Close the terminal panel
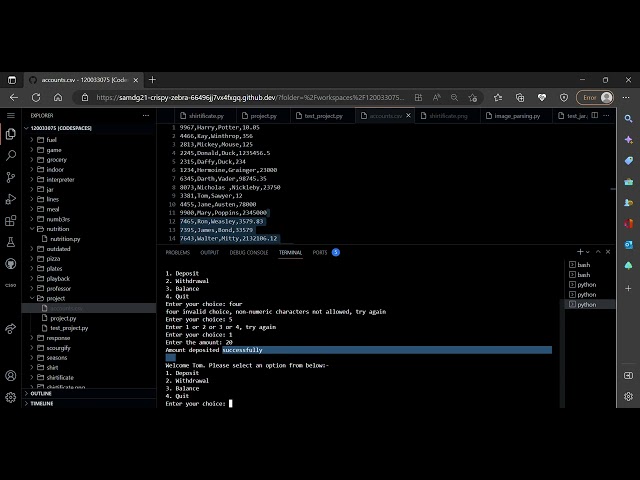 (608, 252)
